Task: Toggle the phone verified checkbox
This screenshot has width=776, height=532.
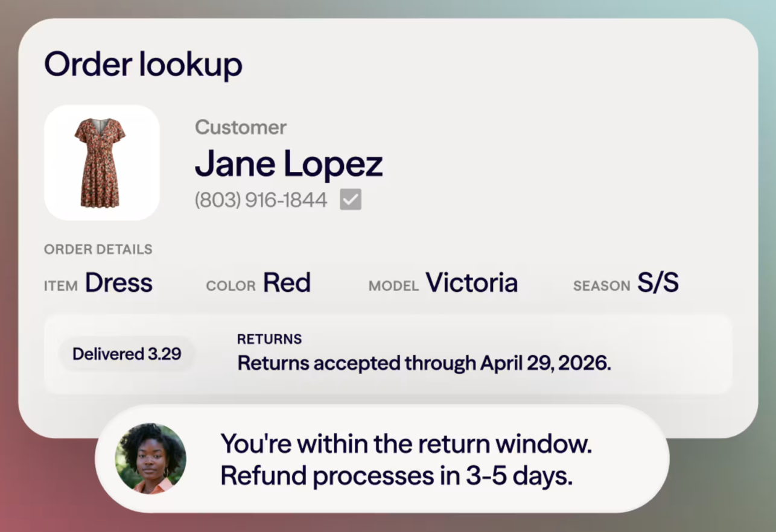Action: coord(351,200)
